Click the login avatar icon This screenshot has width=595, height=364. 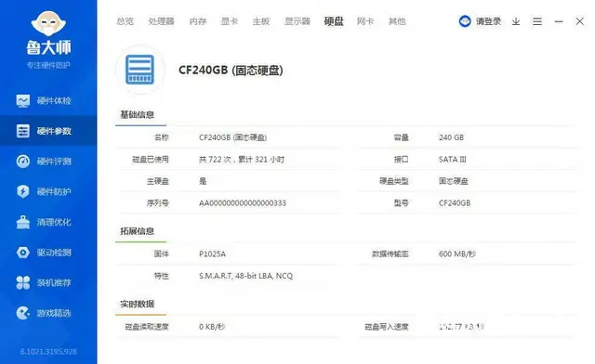pos(465,21)
